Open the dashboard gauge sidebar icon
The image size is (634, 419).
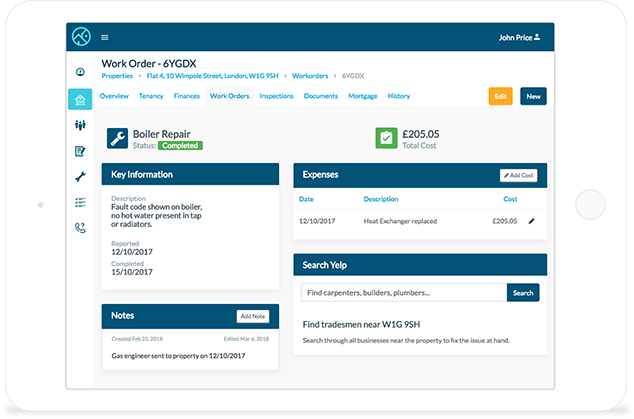tap(80, 72)
